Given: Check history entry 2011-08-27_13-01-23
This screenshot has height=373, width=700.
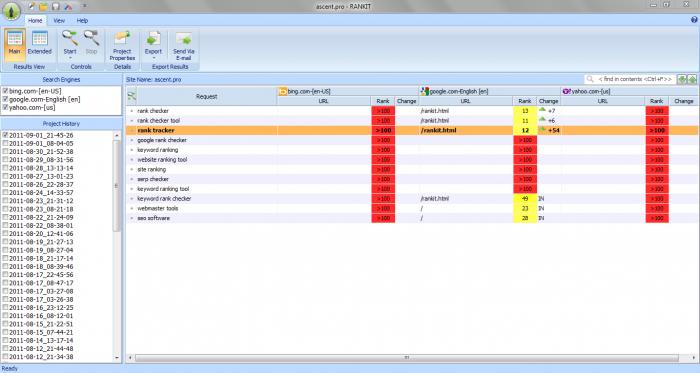Looking at the screenshot, I should pyautogui.click(x=5, y=176).
